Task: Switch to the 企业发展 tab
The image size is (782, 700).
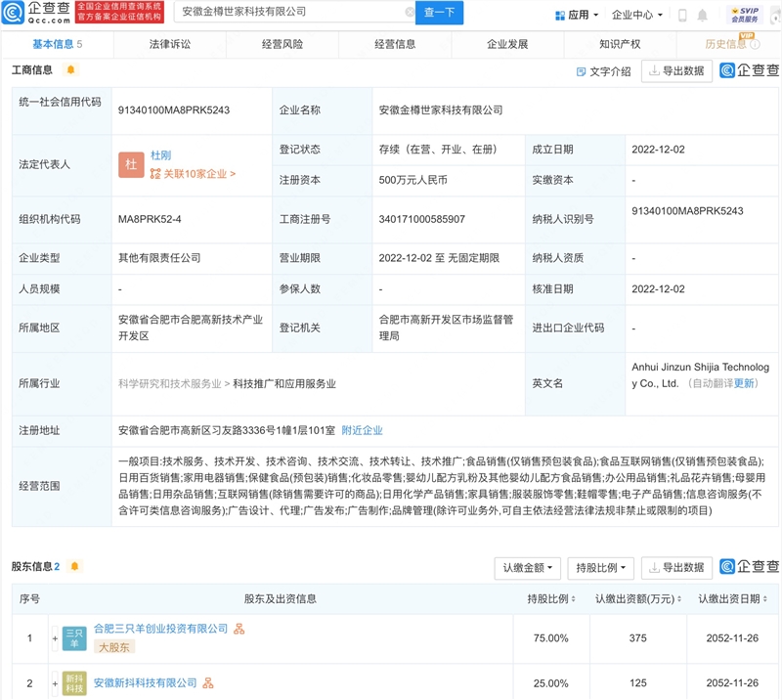Action: [x=507, y=44]
